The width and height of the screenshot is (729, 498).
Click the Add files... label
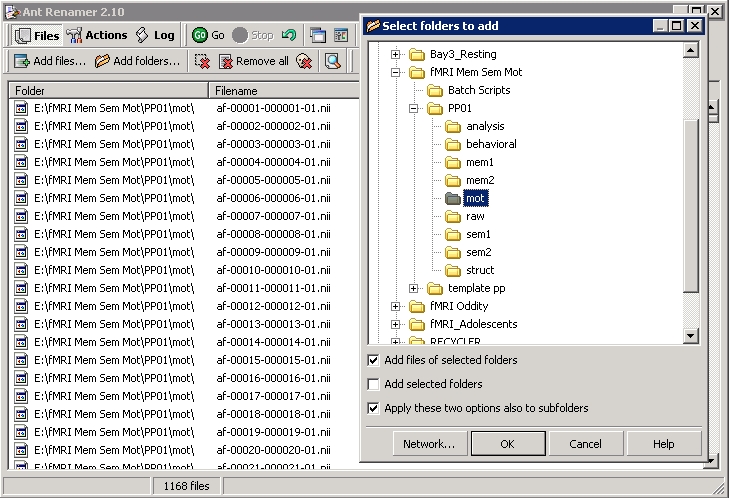pyautogui.click(x=60, y=61)
